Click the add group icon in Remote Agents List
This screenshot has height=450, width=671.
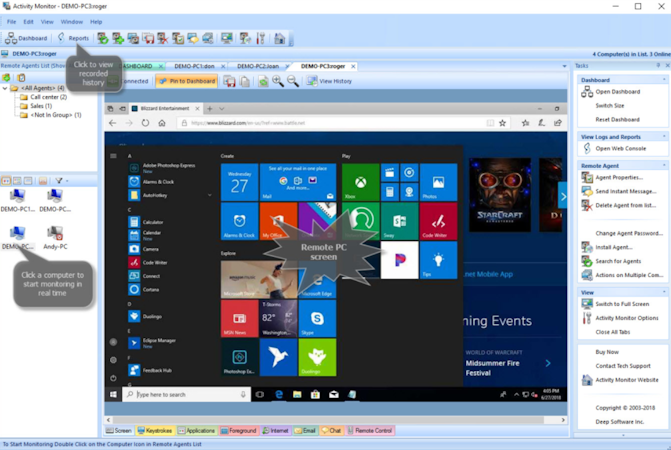point(6,77)
